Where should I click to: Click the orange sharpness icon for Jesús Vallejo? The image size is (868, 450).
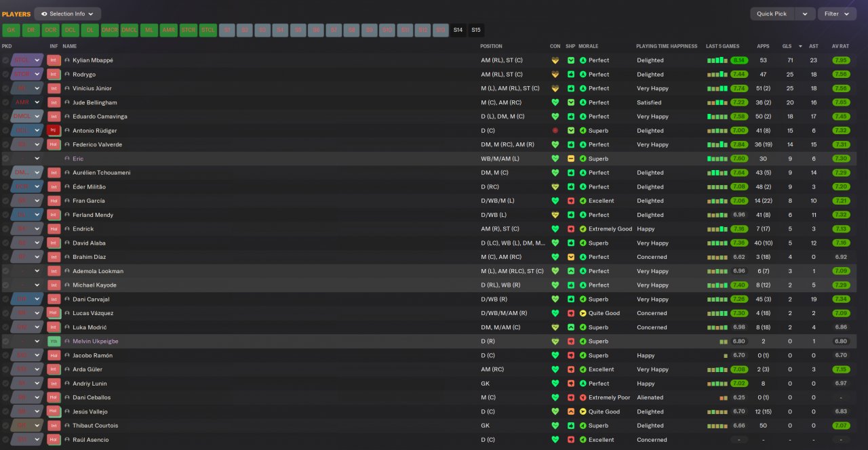(571, 411)
